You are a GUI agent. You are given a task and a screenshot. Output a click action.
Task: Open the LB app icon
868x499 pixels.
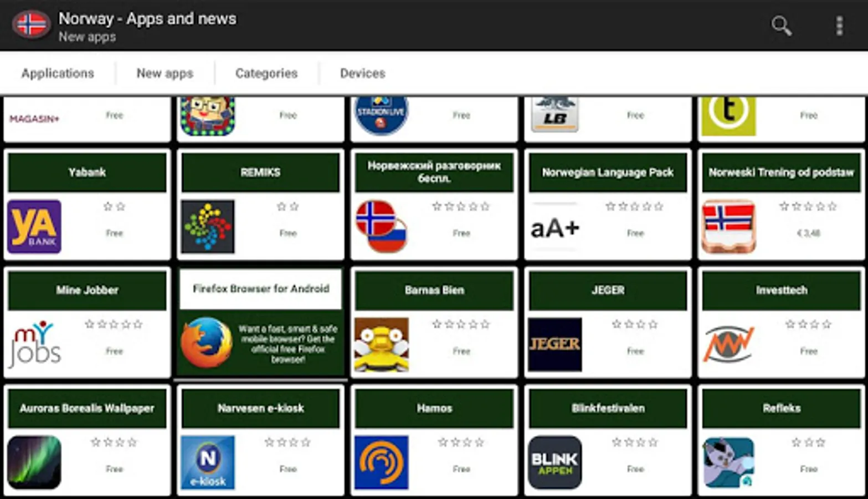pyautogui.click(x=555, y=115)
